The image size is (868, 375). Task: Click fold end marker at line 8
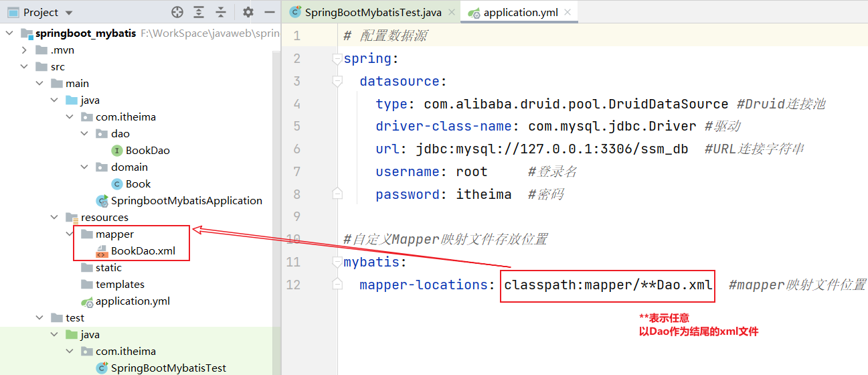(337, 194)
